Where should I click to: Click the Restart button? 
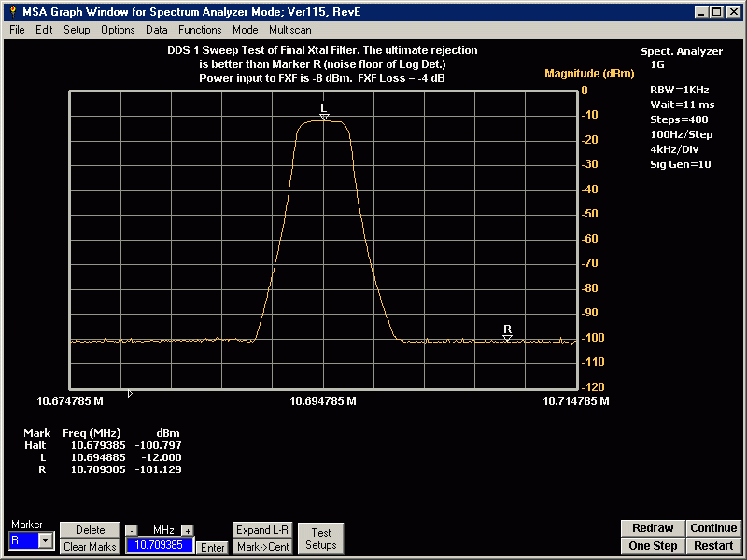pyautogui.click(x=713, y=546)
